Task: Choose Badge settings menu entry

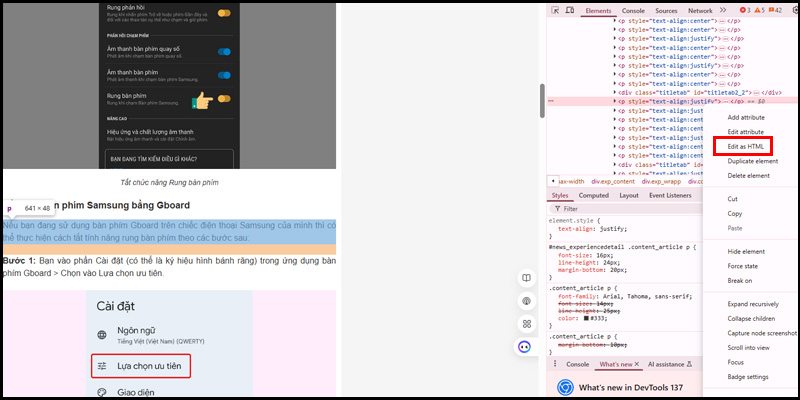Action: (x=747, y=377)
